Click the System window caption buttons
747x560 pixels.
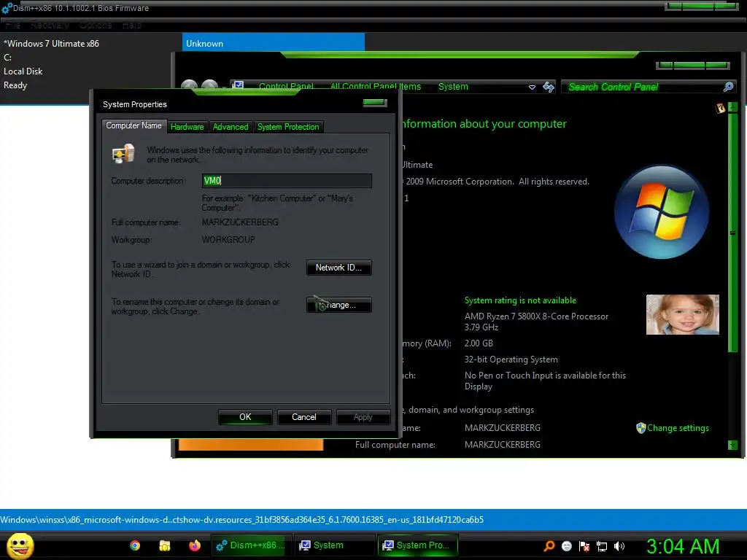[x=692, y=65]
